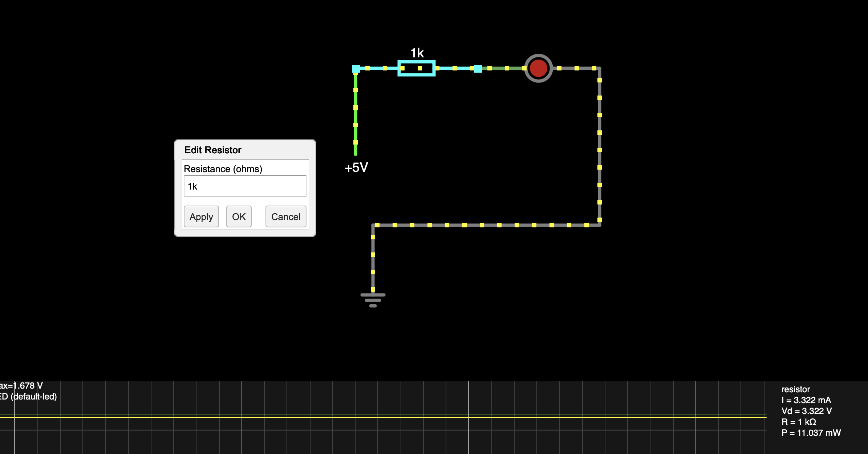
Task: Click the Resistance (ohms) text field
Action: [x=244, y=186]
